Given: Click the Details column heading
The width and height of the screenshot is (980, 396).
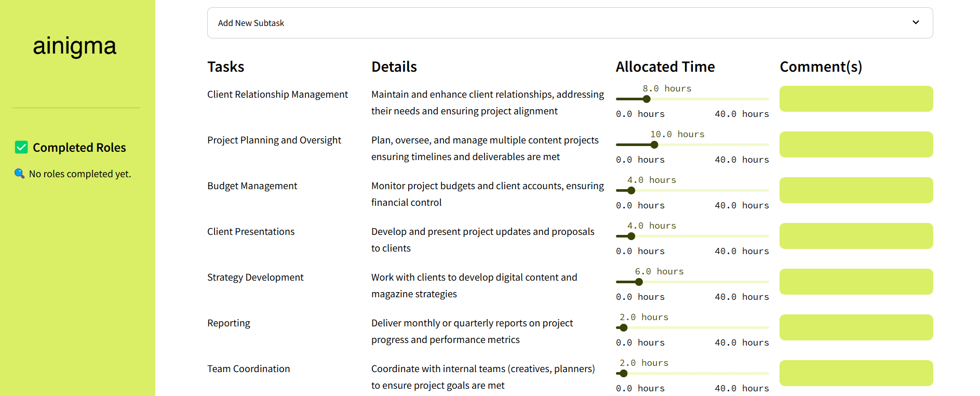Looking at the screenshot, I should [394, 67].
